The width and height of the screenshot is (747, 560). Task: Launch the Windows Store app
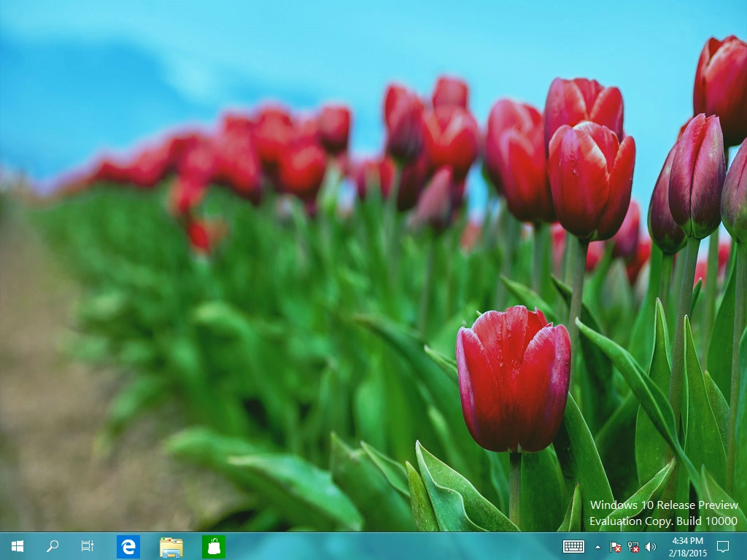tap(213, 546)
